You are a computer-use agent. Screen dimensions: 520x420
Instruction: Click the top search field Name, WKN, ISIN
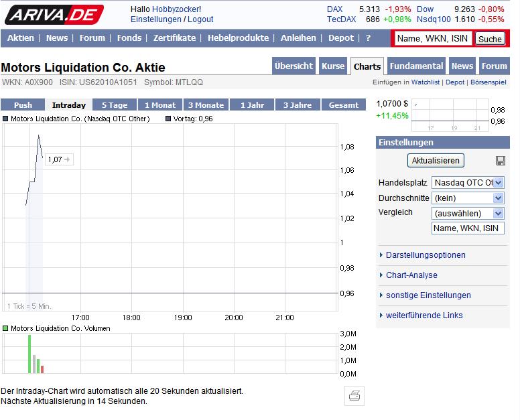(x=432, y=39)
